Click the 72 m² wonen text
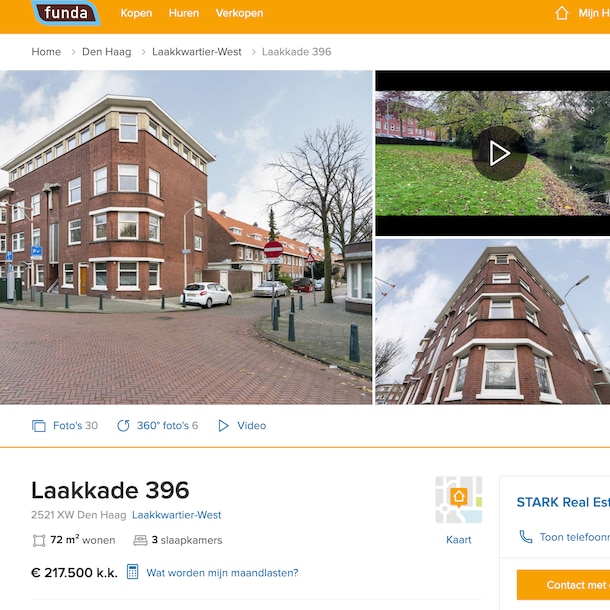This screenshot has height=610, width=610. tap(82, 540)
